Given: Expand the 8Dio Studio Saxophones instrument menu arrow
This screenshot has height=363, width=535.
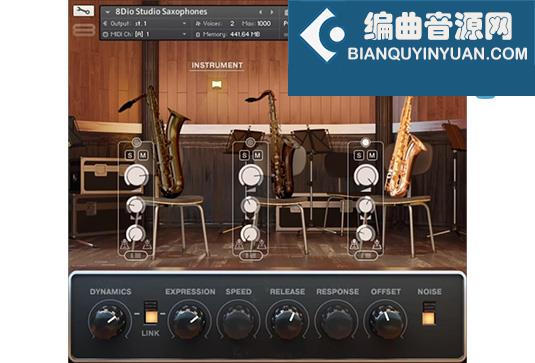Looking at the screenshot, I should 108,12.
